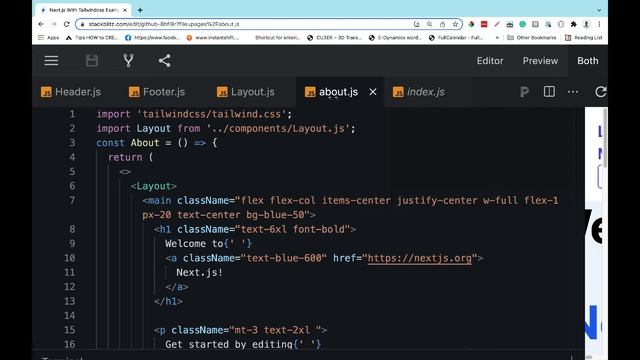Expand the bookmarks overflow chevron

(497, 38)
